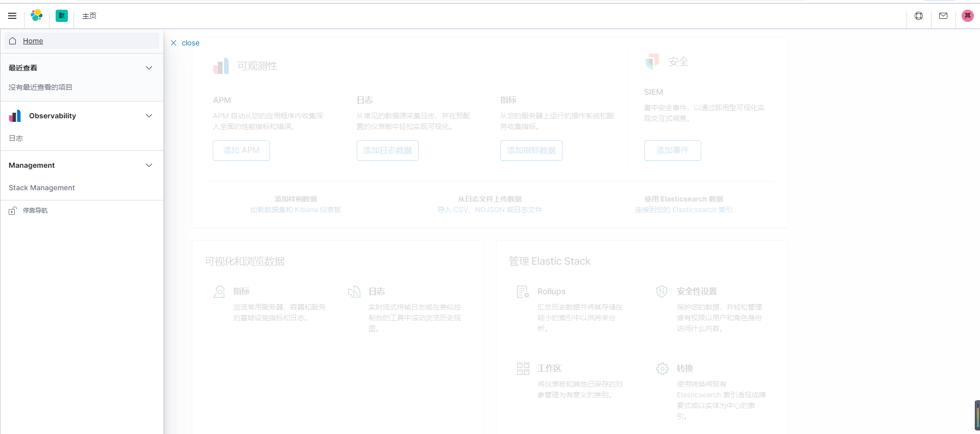Open 日志 under Observability in sidebar
The height and width of the screenshot is (434, 980).
pos(16,138)
